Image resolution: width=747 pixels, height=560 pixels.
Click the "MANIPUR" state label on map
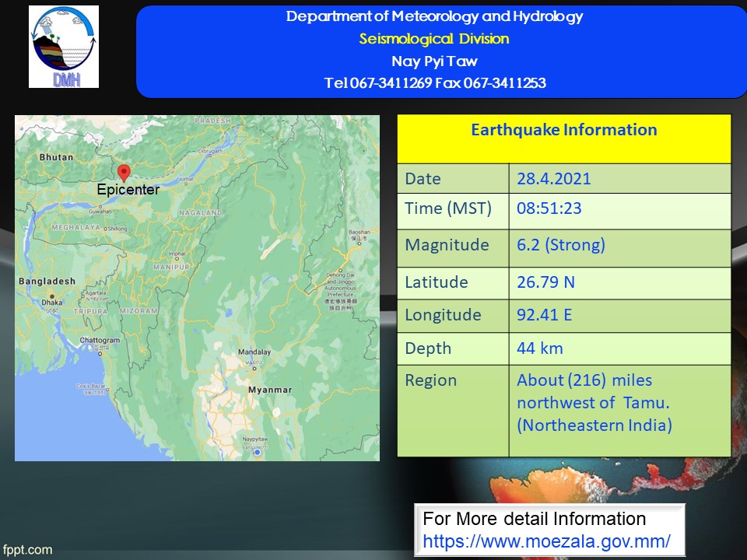click(171, 267)
